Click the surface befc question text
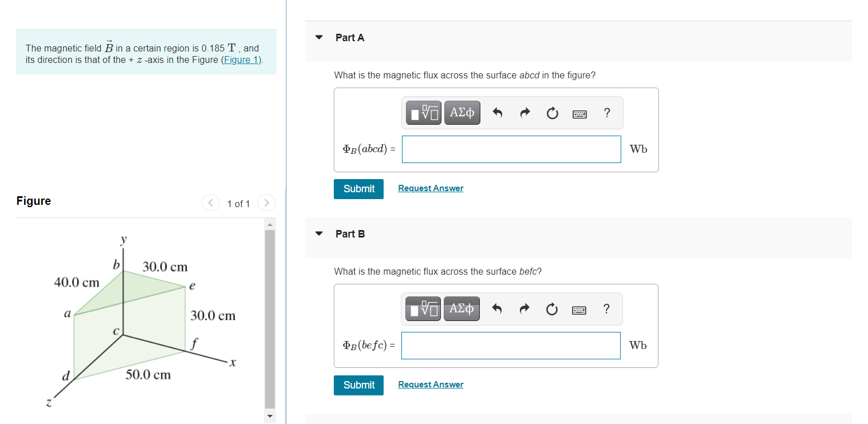Image resolution: width=868 pixels, height=424 pixels. point(438,272)
